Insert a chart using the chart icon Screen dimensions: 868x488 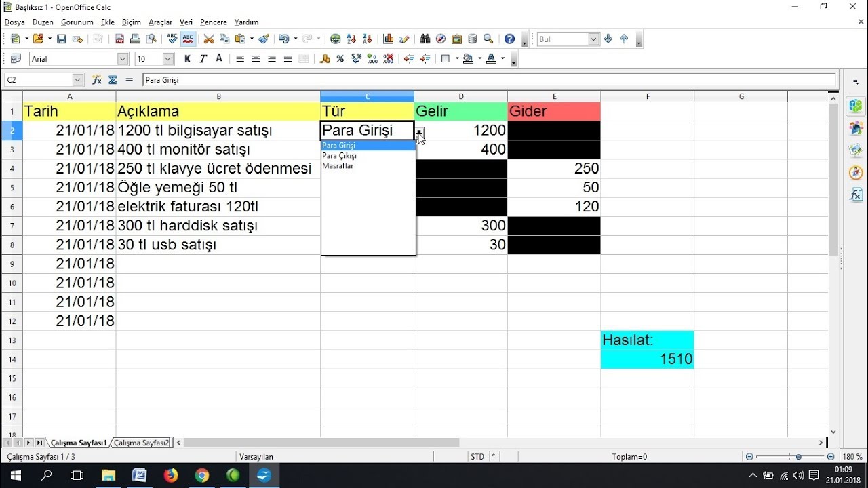pyautogui.click(x=389, y=39)
